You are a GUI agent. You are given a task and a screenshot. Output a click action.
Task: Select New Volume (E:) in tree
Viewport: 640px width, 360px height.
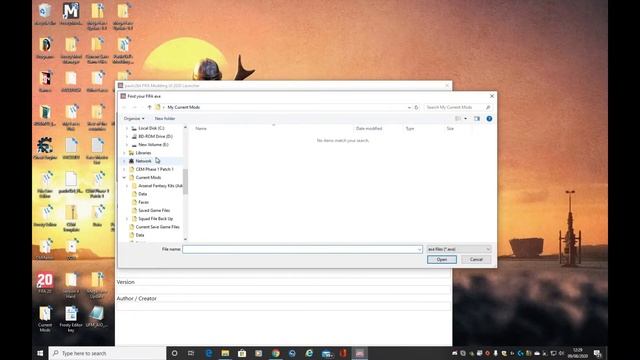coord(149,144)
